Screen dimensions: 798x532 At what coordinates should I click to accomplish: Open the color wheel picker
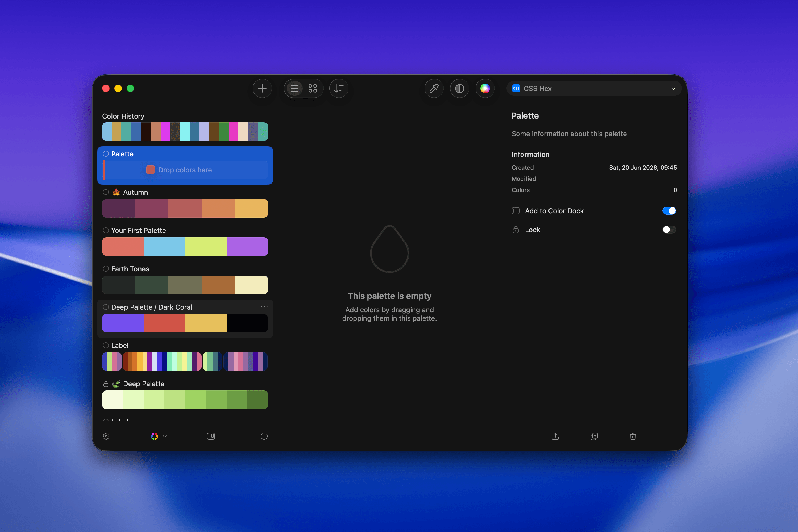click(x=485, y=89)
